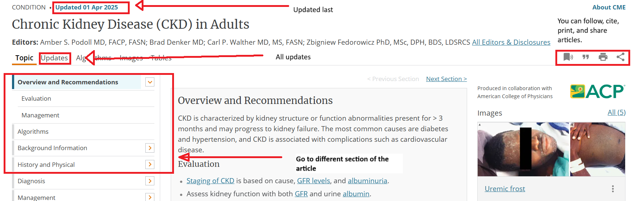Select the Topic tab
Screen dimensions: 644x201
pyautogui.click(x=24, y=58)
